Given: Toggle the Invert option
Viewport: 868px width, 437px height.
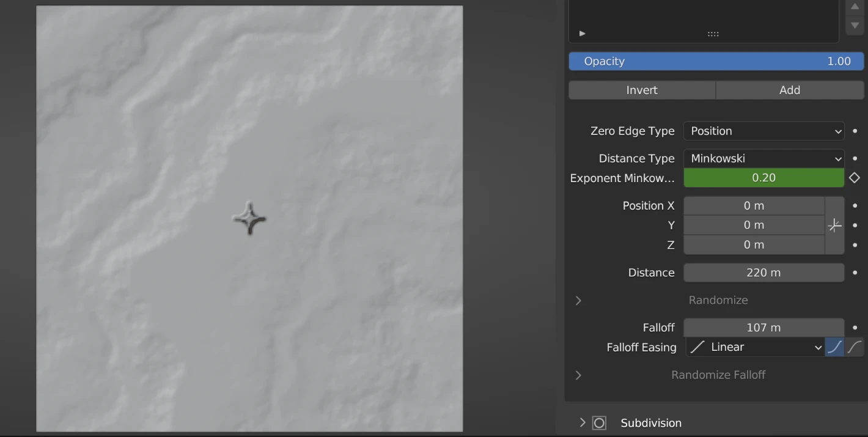Looking at the screenshot, I should point(642,90).
